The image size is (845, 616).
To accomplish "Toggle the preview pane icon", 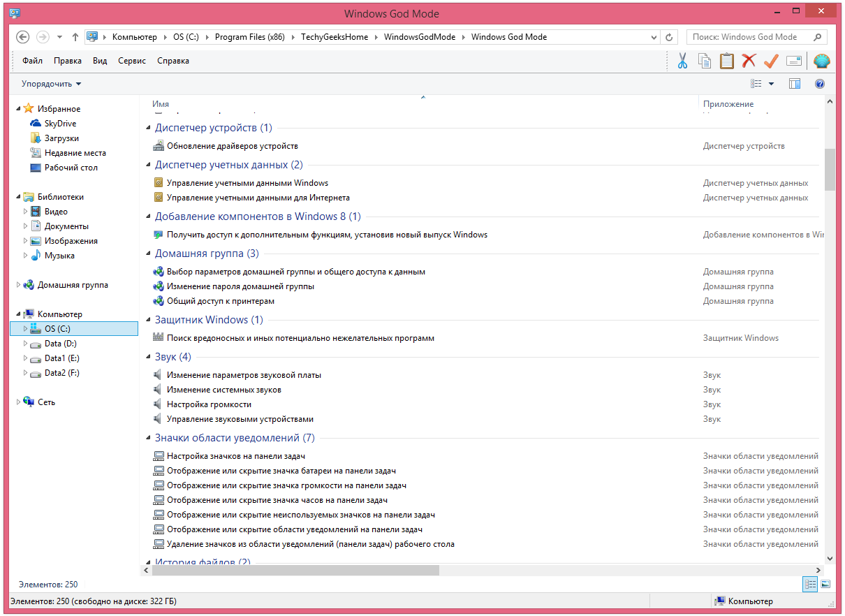I will coord(795,84).
